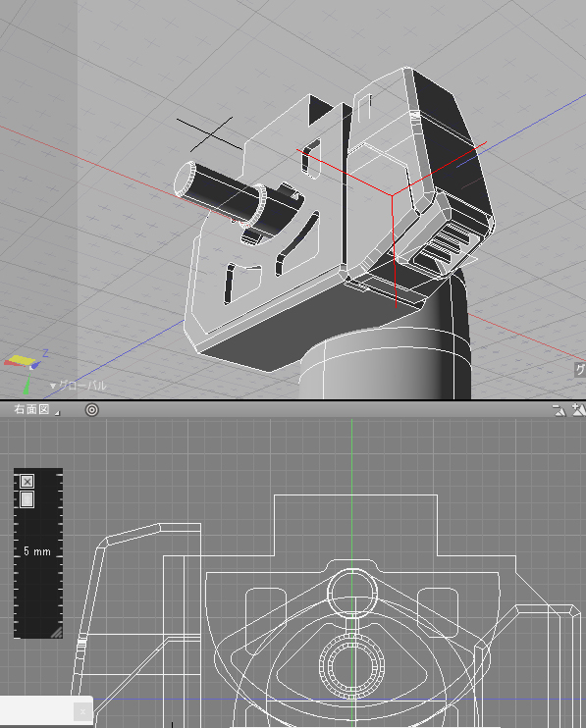Click the black crosshair in perspective view

click(210, 134)
